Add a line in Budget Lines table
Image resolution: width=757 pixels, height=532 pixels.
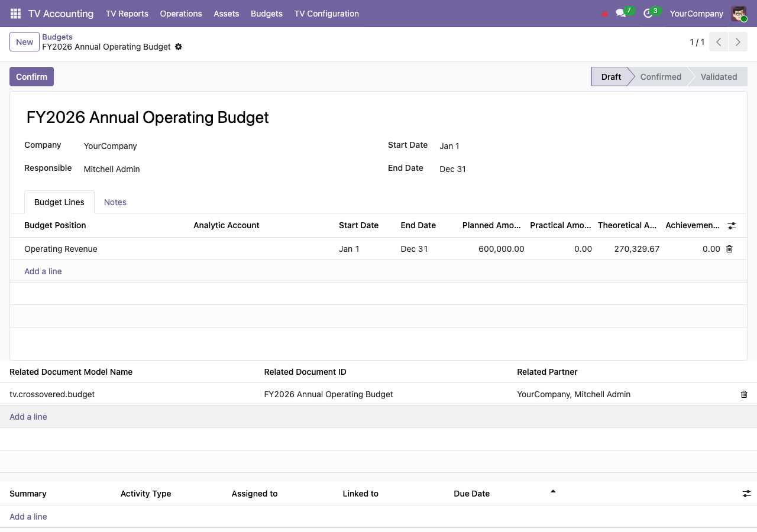click(43, 271)
